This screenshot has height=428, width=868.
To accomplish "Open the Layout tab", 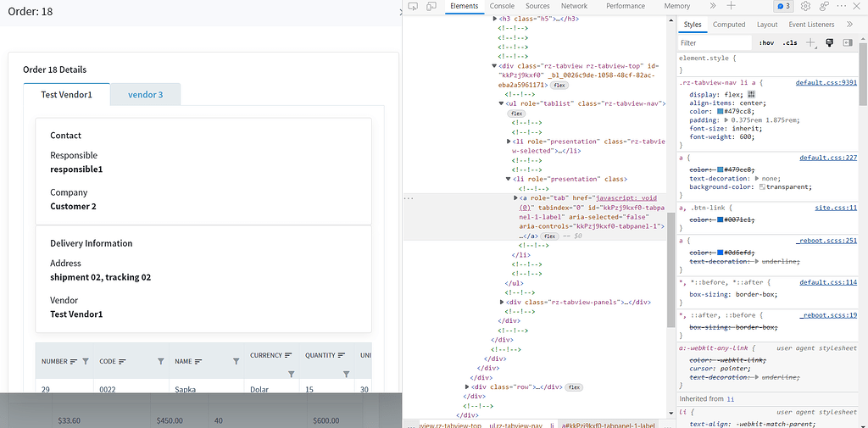I will pyautogui.click(x=767, y=25).
